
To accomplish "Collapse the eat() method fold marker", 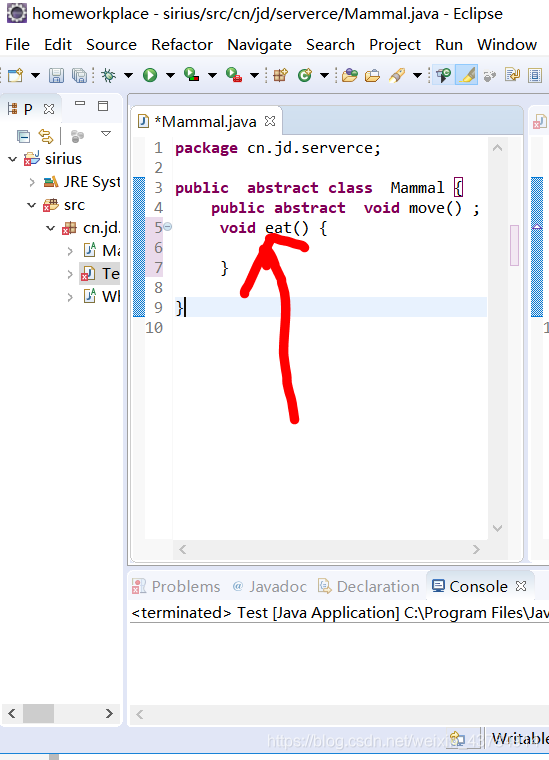I will click(x=168, y=226).
